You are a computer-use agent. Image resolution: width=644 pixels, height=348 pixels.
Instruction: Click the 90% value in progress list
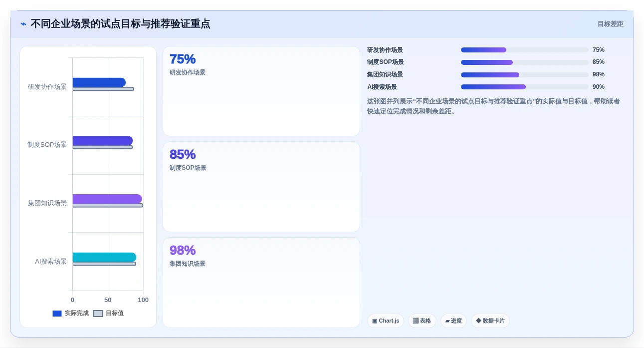(599, 87)
